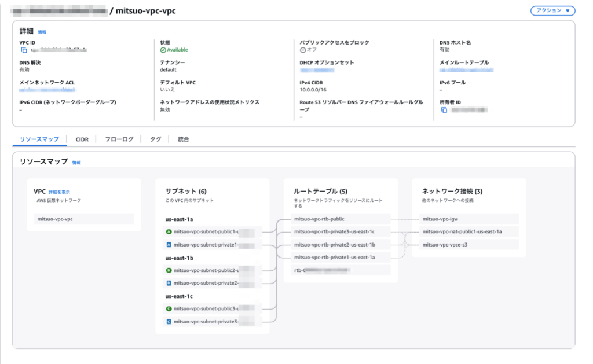The height and width of the screenshot is (364, 593).
Task: Switch to the CIDR tab
Action: pyautogui.click(x=82, y=139)
